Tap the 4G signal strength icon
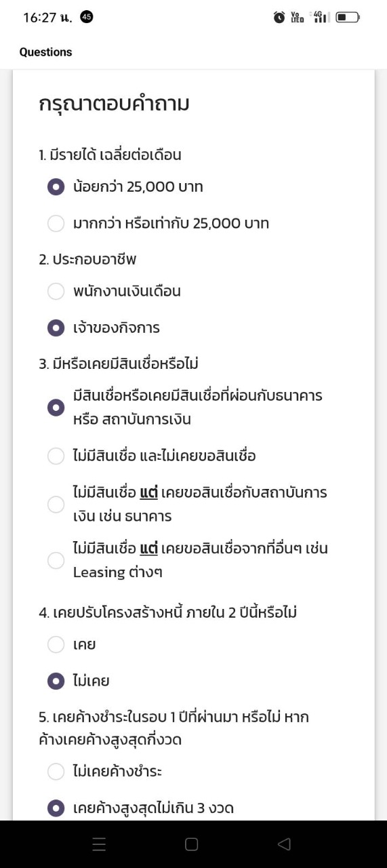The width and height of the screenshot is (387, 868). pos(320,18)
